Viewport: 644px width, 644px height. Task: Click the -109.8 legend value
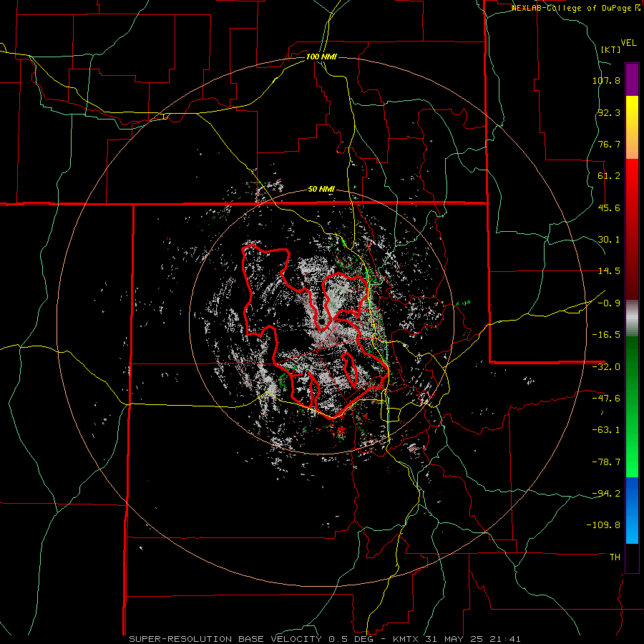[x=603, y=525]
